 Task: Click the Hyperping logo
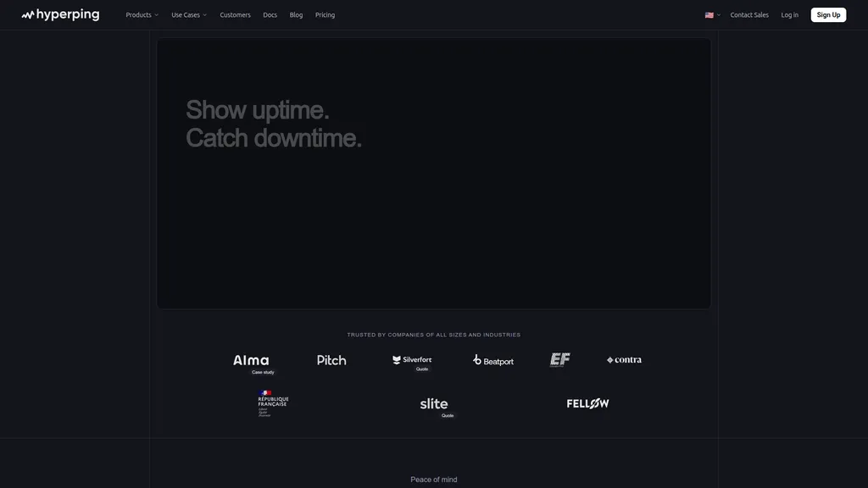click(x=60, y=15)
